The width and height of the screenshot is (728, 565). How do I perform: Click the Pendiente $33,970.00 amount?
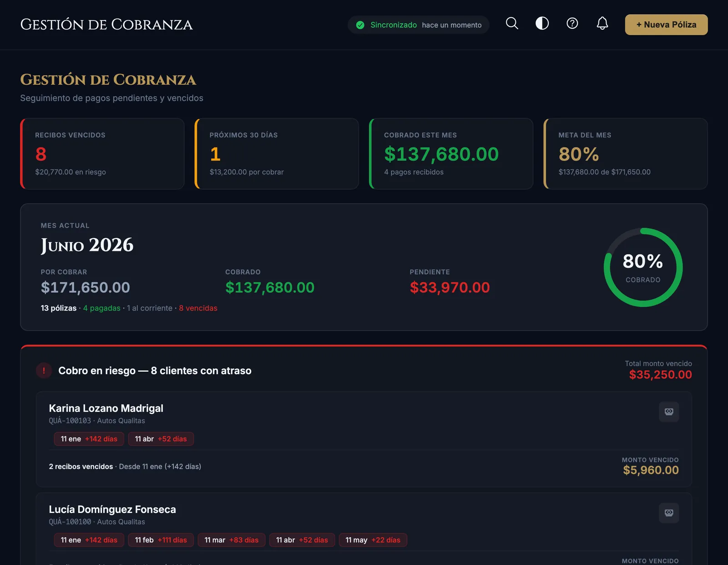click(450, 287)
